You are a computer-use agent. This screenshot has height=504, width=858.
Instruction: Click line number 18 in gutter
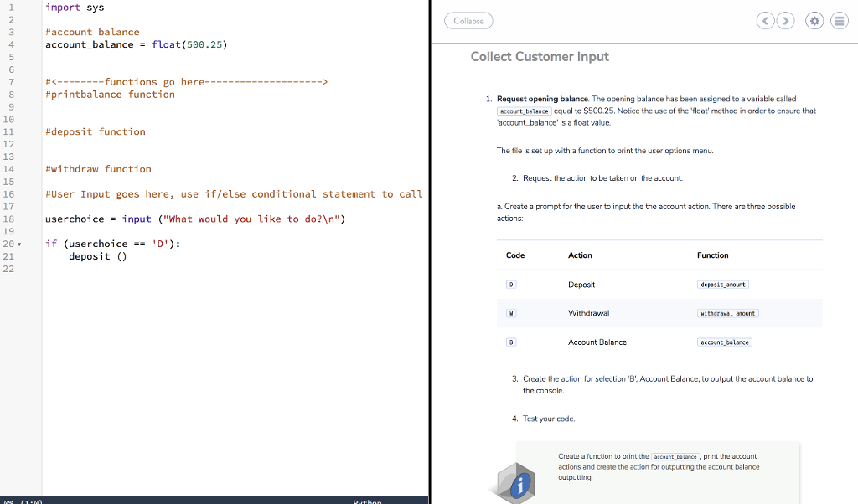[x=8, y=219]
